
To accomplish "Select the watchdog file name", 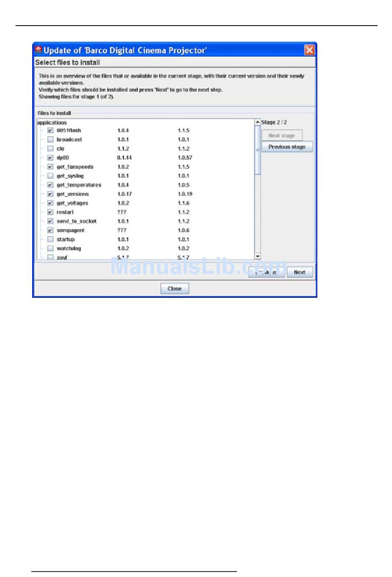I will (x=69, y=249).
